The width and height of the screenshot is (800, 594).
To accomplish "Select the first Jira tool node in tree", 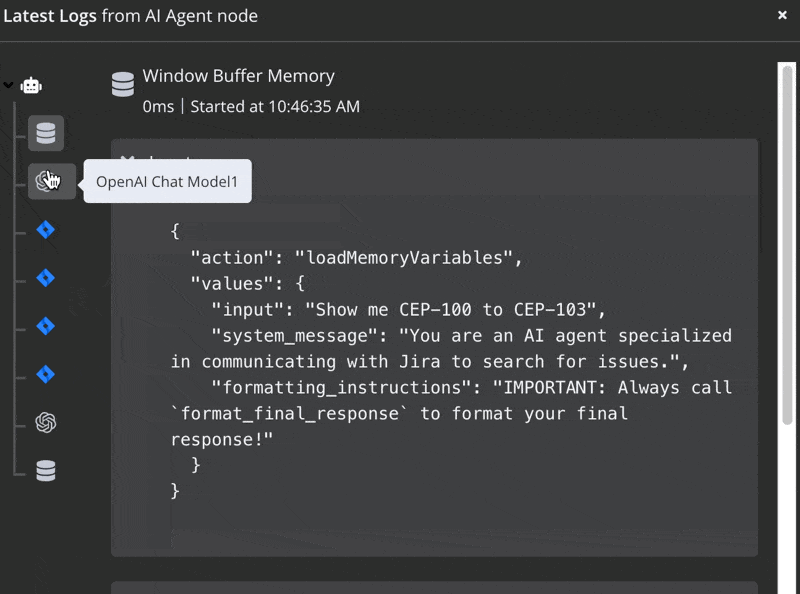I will pos(45,230).
